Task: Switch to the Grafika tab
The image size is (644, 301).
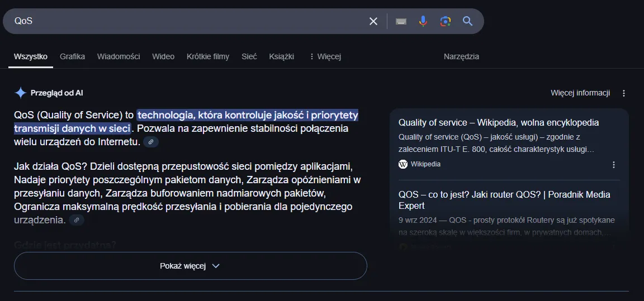Action: [x=72, y=56]
